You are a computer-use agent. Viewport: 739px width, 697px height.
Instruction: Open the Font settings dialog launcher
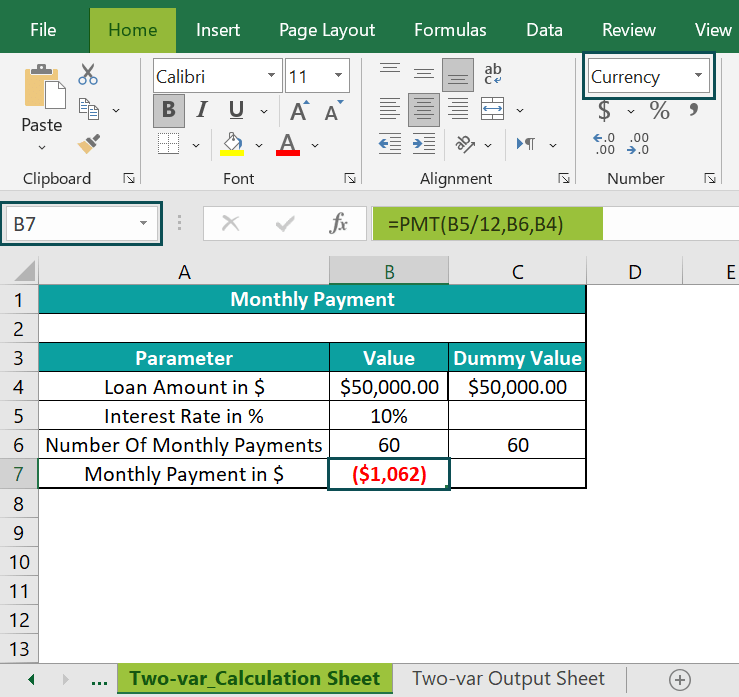(x=350, y=178)
